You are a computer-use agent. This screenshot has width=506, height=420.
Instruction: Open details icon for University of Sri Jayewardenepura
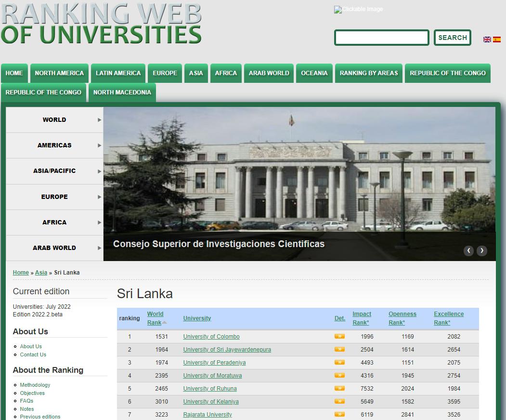(339, 349)
